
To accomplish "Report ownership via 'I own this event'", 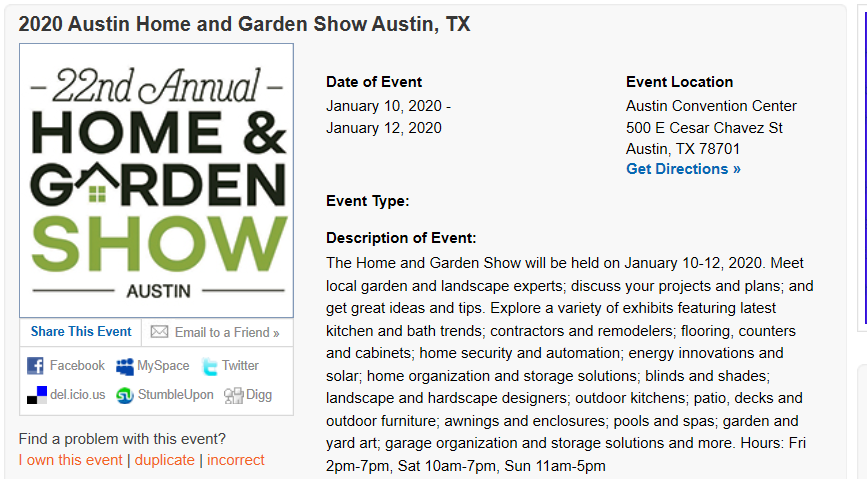I will [70, 460].
